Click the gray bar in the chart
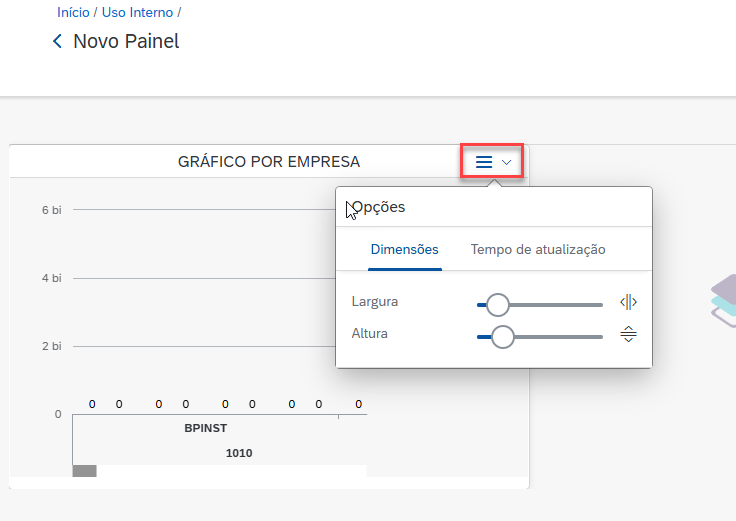The width and height of the screenshot is (736, 521). (84, 471)
